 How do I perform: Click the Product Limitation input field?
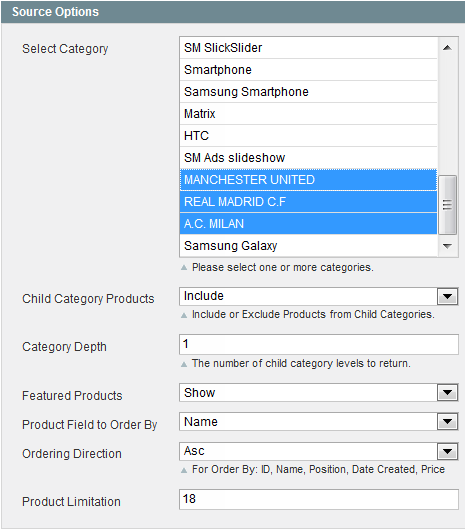[x=319, y=499]
